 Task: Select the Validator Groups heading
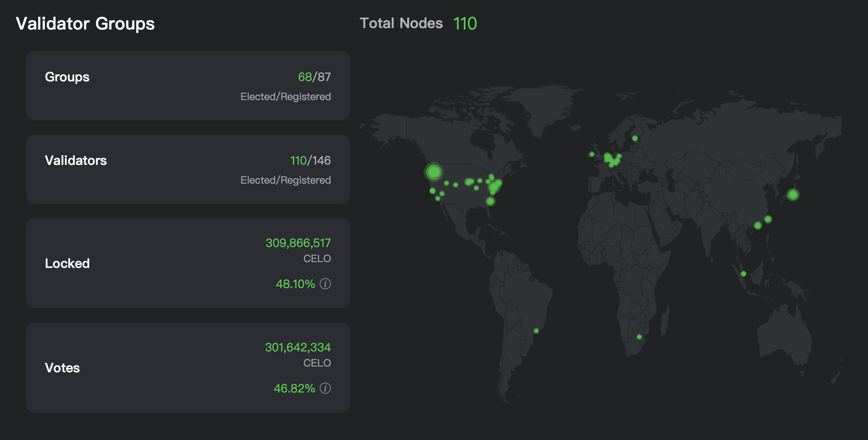pyautogui.click(x=86, y=23)
